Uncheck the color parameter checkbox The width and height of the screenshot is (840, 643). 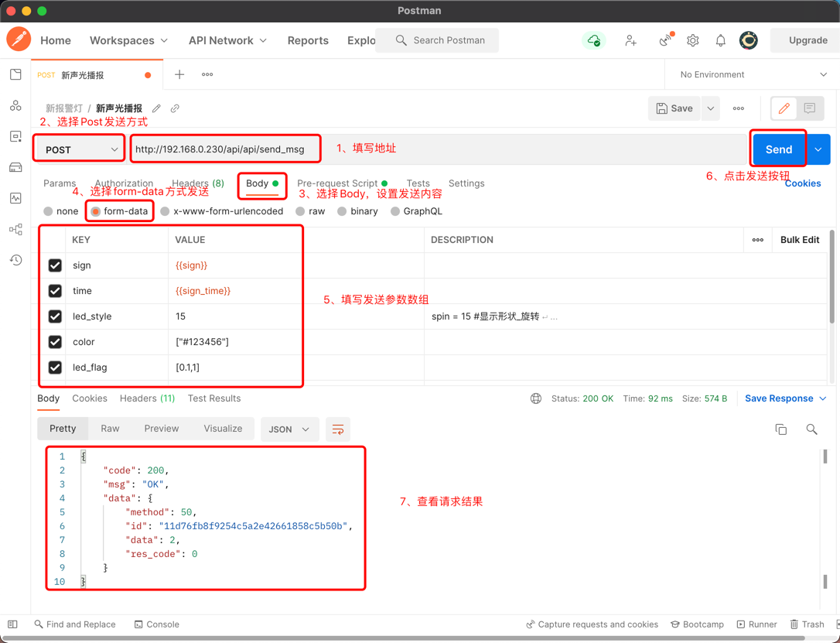(55, 342)
